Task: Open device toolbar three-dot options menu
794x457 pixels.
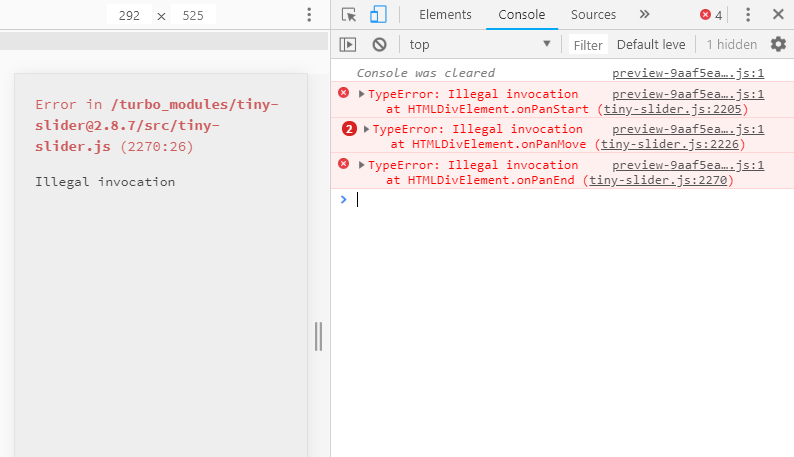Action: [309, 15]
